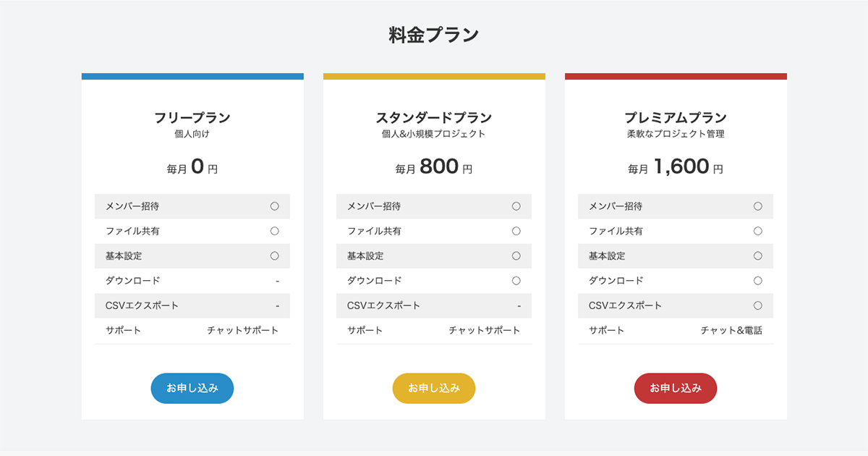
Task: Click the yellow お申し込み button
Action: tap(433, 388)
